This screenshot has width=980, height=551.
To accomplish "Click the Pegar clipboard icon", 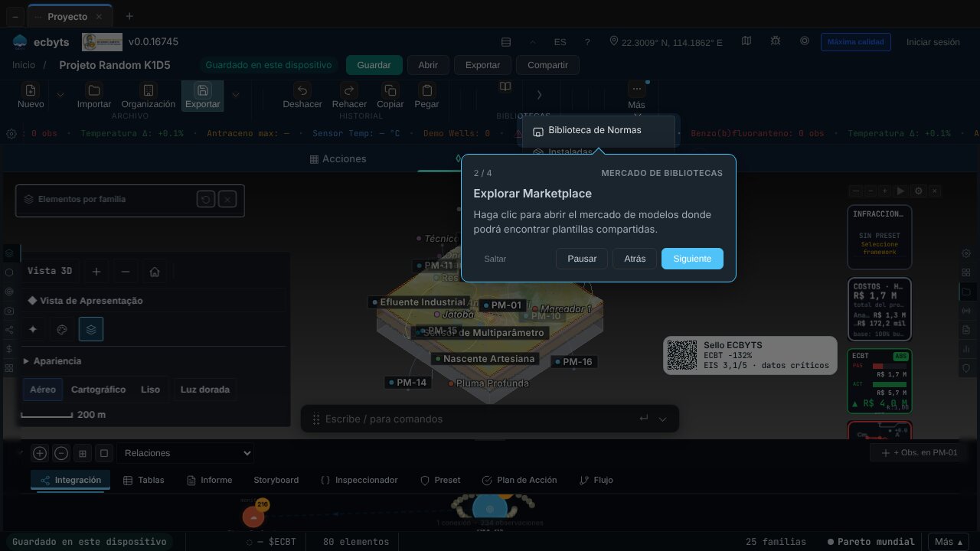I will [427, 90].
